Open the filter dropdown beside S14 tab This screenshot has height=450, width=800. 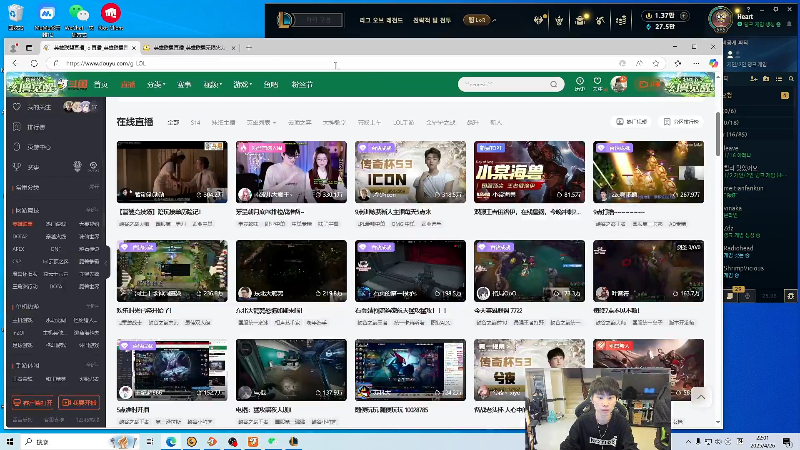[x=261, y=122]
